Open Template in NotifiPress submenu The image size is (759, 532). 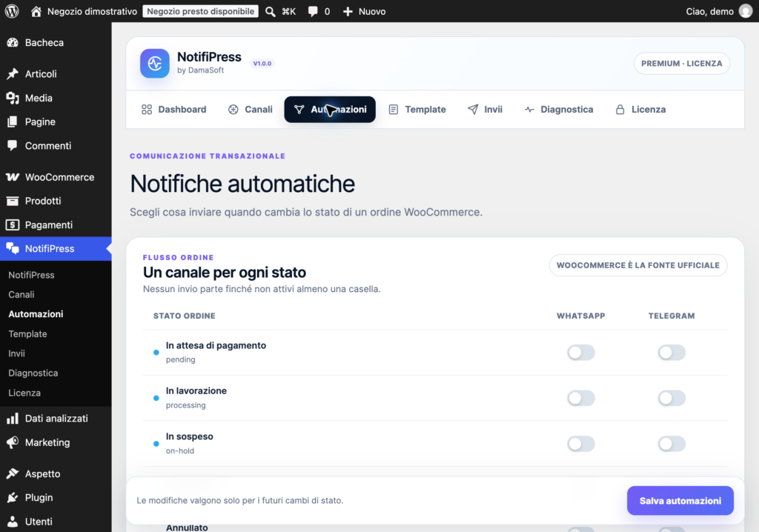click(x=27, y=333)
